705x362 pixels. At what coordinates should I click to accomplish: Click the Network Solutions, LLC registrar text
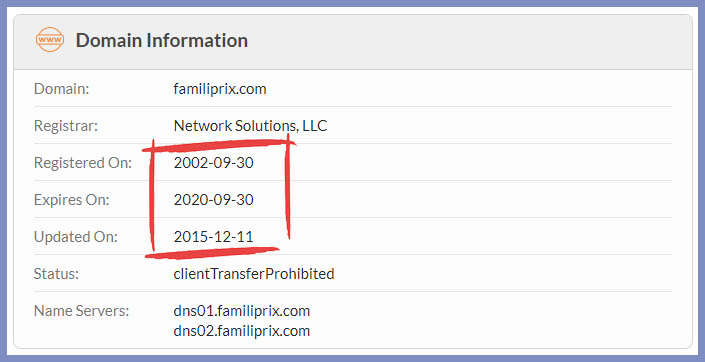point(250,126)
